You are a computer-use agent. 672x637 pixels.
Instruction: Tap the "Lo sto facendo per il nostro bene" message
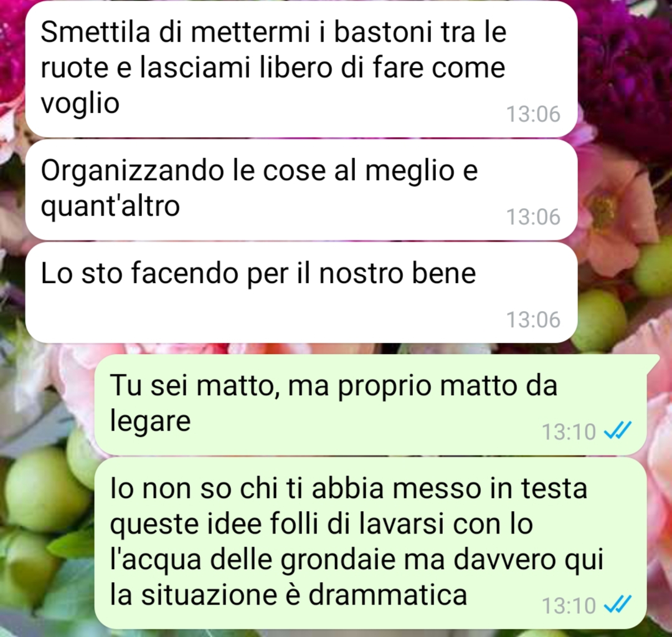[301, 292]
